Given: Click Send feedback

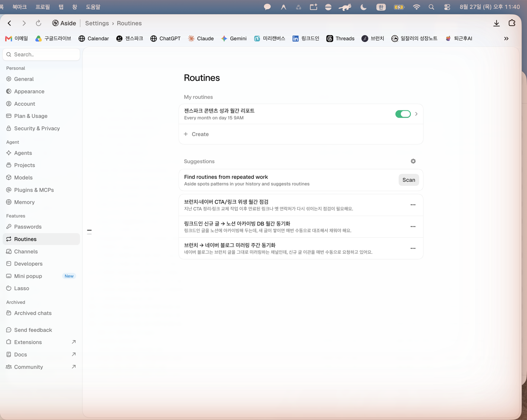Looking at the screenshot, I should [41, 330].
